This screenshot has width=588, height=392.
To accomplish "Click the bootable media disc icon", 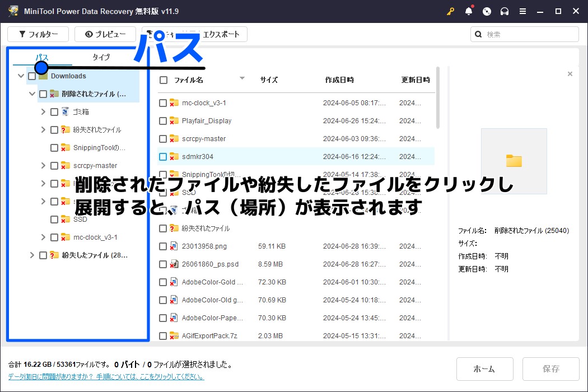I will coord(487,11).
